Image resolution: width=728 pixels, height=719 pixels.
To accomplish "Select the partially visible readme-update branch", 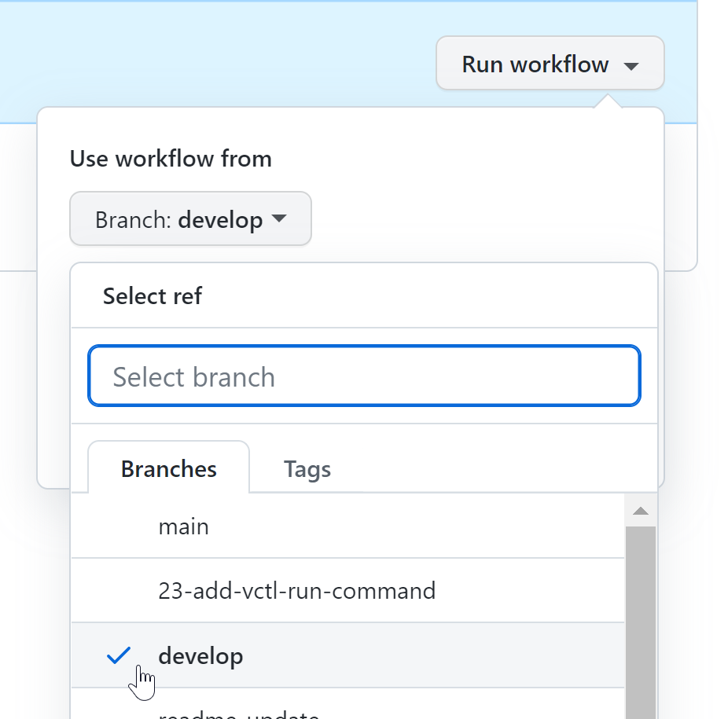I will point(347,706).
